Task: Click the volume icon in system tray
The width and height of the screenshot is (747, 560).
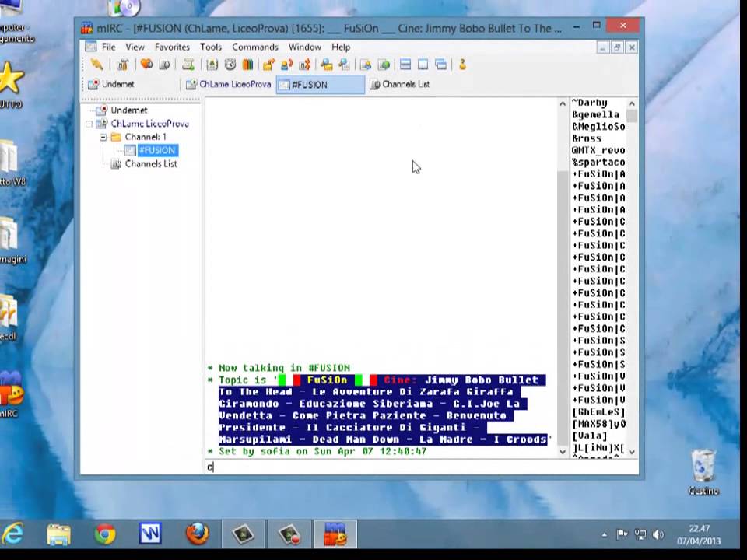Action: [x=658, y=535]
